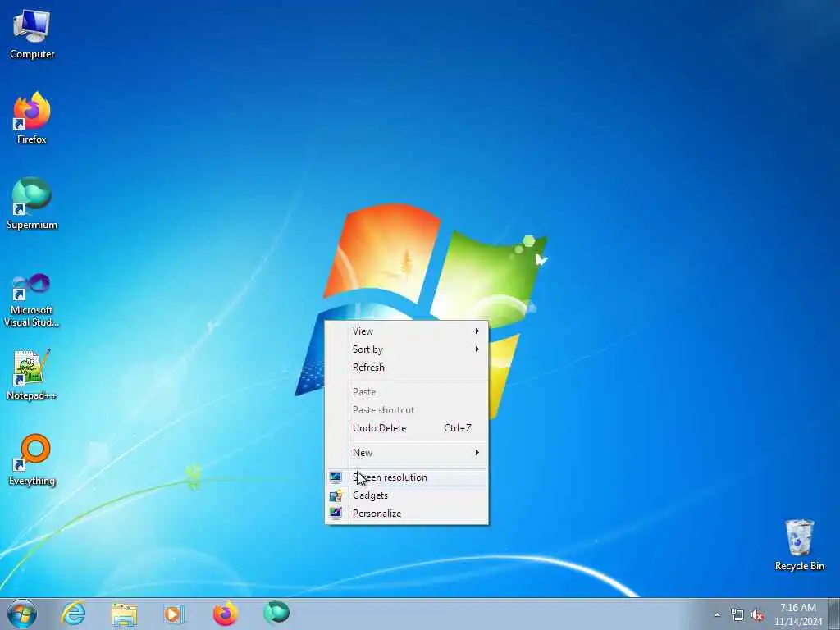This screenshot has height=630, width=840.
Task: Open the clock showing 7:16 AM
Action: click(797, 614)
